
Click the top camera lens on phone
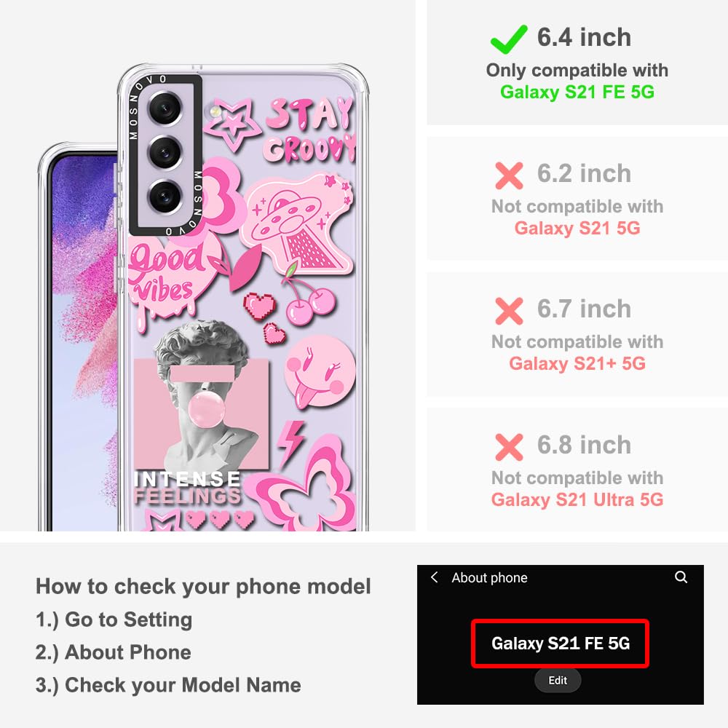165,109
